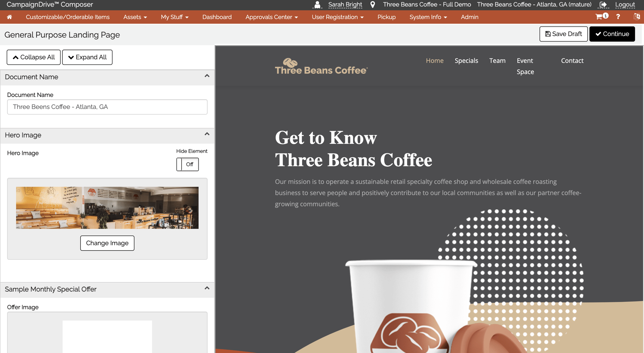This screenshot has width=644, height=353.
Task: Select Contact in preview navigation
Action: (x=572, y=61)
